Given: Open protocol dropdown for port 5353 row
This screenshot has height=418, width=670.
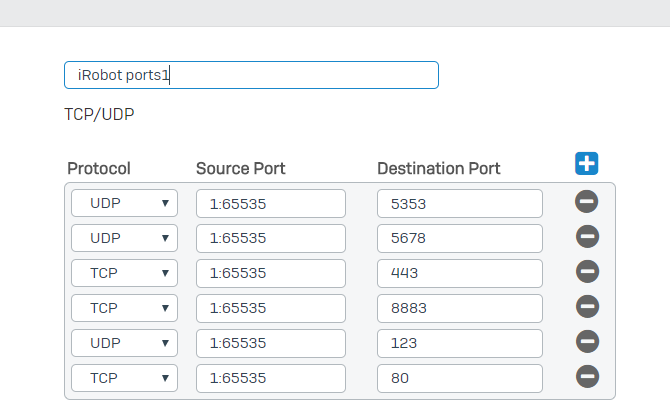Looking at the screenshot, I should pyautogui.click(x=124, y=203).
